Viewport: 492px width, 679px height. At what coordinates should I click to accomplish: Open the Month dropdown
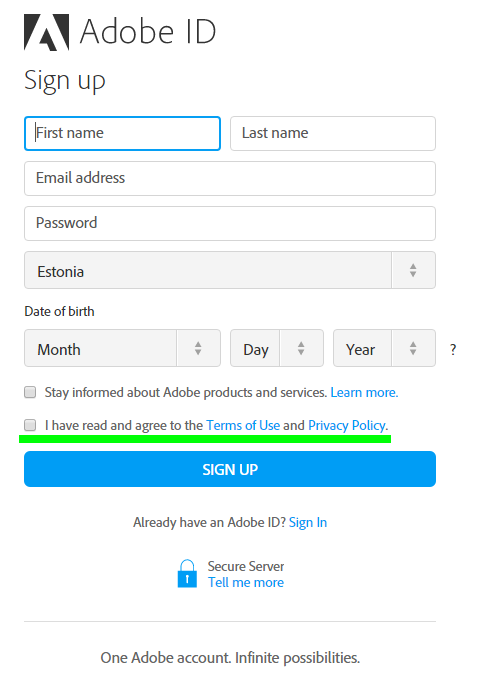pyautogui.click(x=123, y=348)
